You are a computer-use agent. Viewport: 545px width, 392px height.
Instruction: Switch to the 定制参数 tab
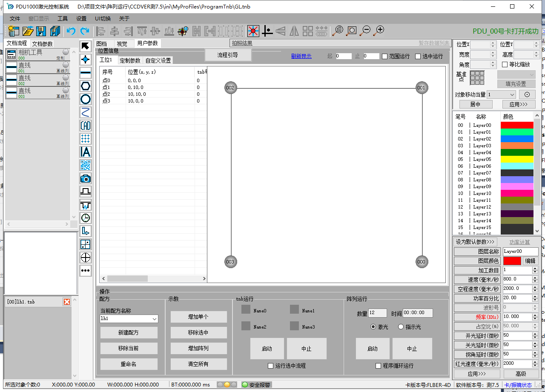[130, 60]
